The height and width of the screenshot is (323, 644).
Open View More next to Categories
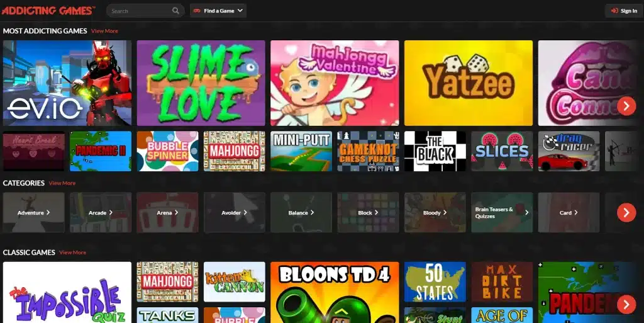tap(62, 183)
